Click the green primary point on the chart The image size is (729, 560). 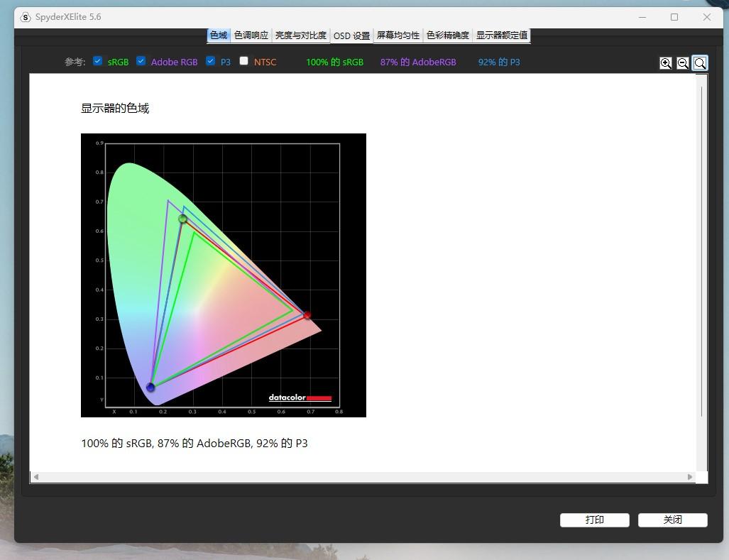182,219
